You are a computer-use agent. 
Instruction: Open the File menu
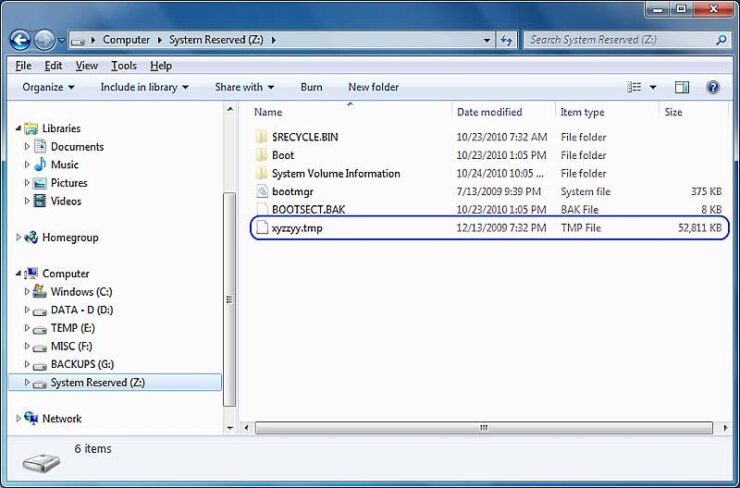[x=23, y=66]
